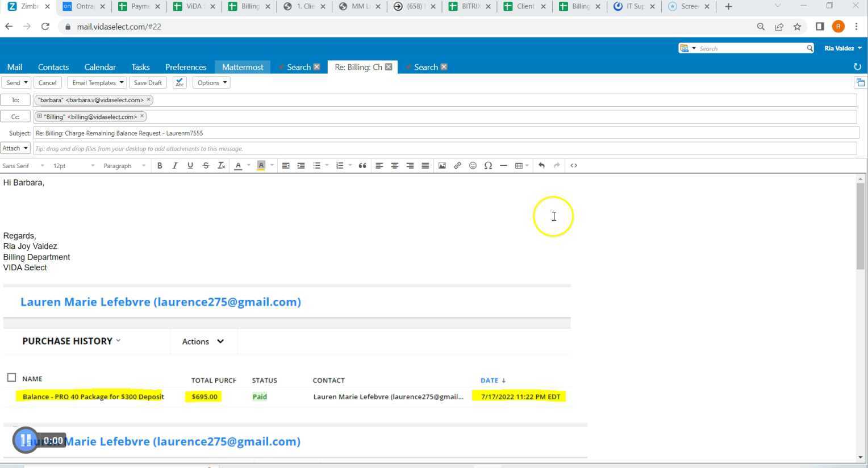Click the blockquote icon
This screenshot has width=868, height=468.
(362, 166)
